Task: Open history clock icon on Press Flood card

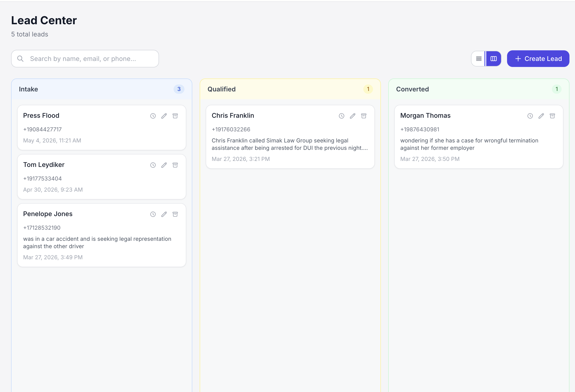Action: point(153,116)
